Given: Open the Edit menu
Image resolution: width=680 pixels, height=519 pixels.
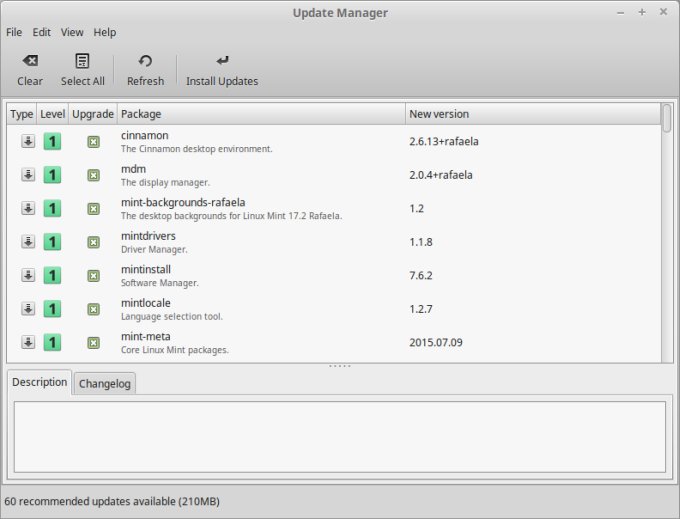Looking at the screenshot, I should 41,32.
